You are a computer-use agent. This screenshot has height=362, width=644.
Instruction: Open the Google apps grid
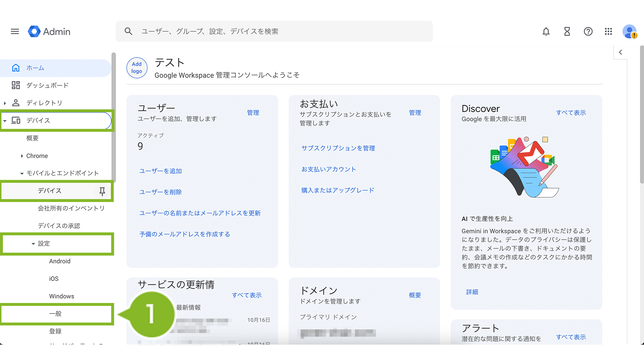pos(609,31)
